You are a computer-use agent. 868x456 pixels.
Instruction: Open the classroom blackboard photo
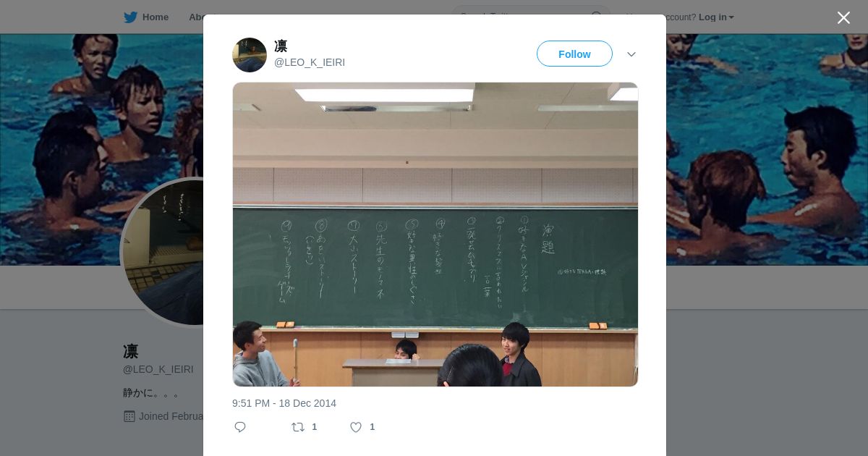click(435, 235)
